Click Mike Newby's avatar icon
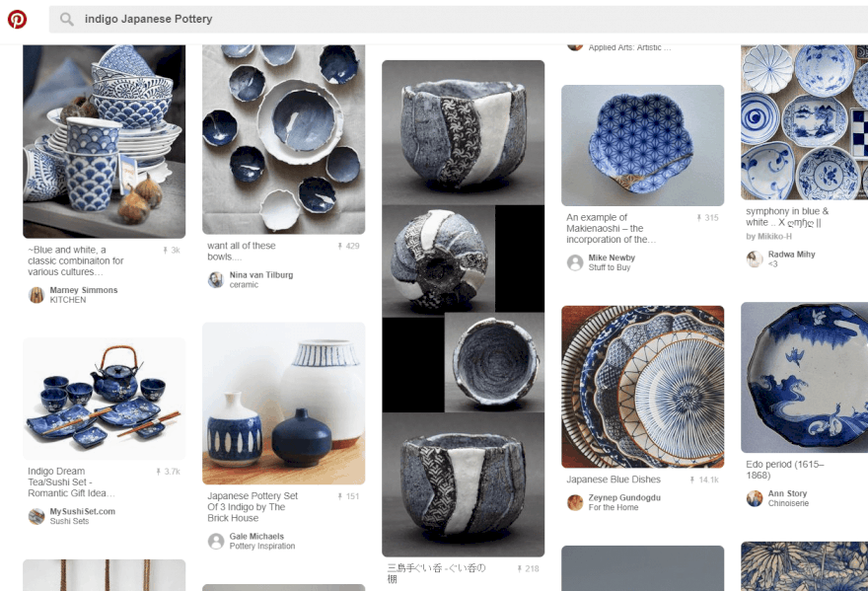The image size is (868, 591). [x=575, y=262]
